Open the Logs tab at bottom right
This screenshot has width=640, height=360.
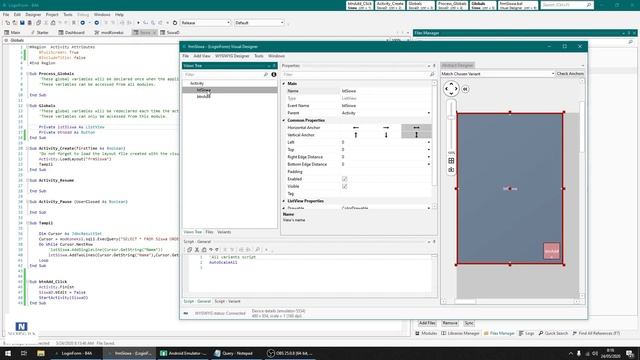(527, 333)
